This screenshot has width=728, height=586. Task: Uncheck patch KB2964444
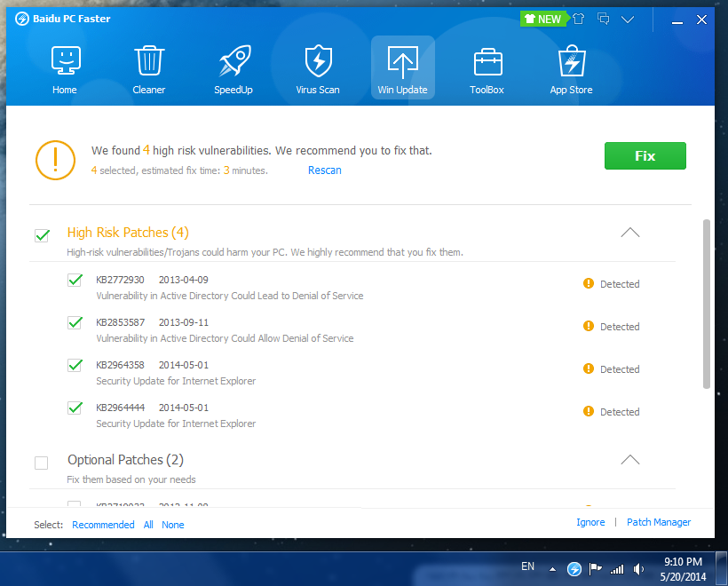point(75,408)
